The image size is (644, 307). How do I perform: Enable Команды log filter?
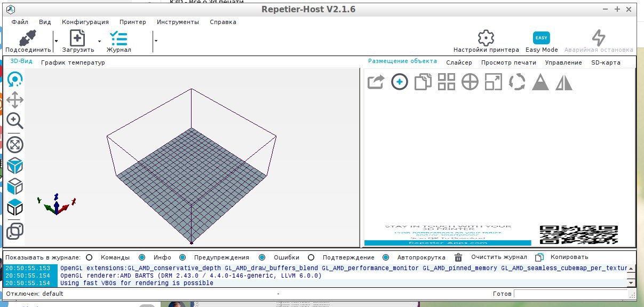click(x=89, y=257)
